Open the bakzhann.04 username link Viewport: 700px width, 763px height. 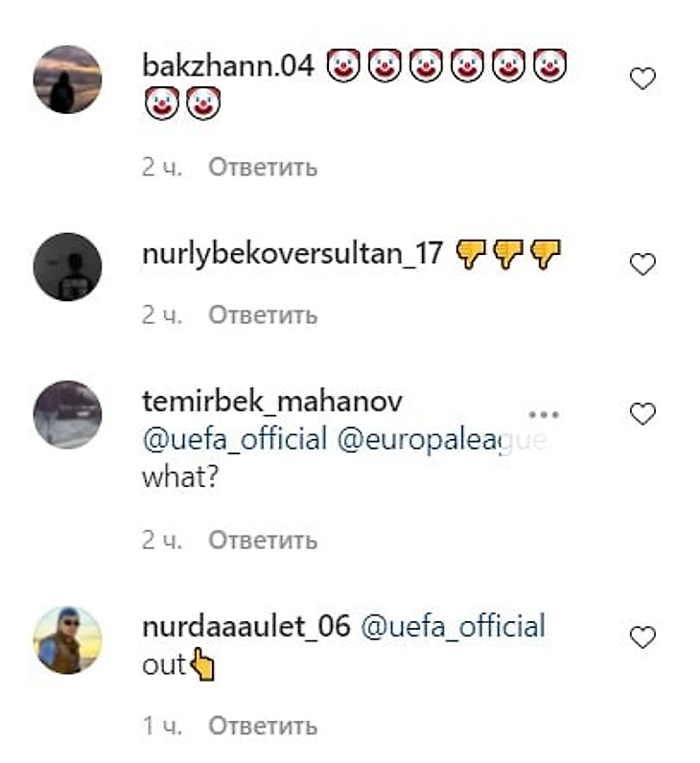[228, 65]
